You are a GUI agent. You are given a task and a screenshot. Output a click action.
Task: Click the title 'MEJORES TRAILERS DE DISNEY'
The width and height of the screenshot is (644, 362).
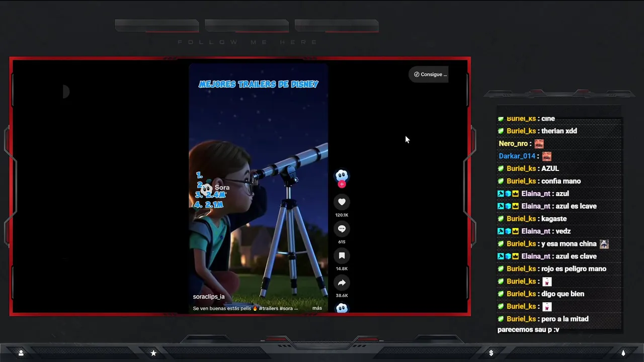pyautogui.click(x=259, y=84)
